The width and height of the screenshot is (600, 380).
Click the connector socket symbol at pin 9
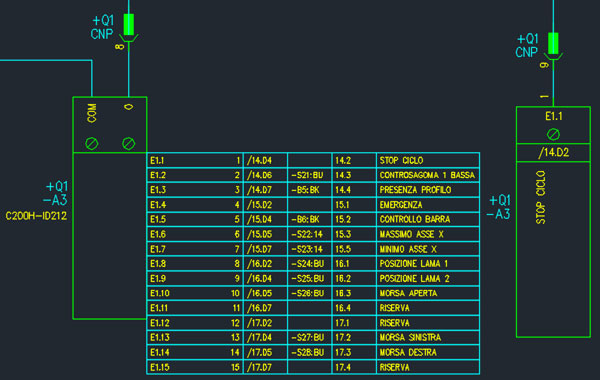click(553, 57)
